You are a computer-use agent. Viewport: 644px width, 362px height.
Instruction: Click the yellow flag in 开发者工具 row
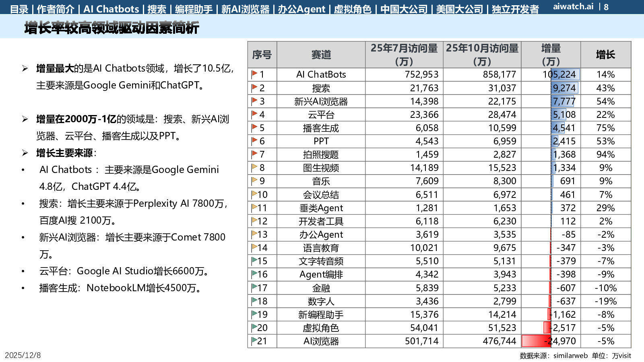click(x=254, y=221)
